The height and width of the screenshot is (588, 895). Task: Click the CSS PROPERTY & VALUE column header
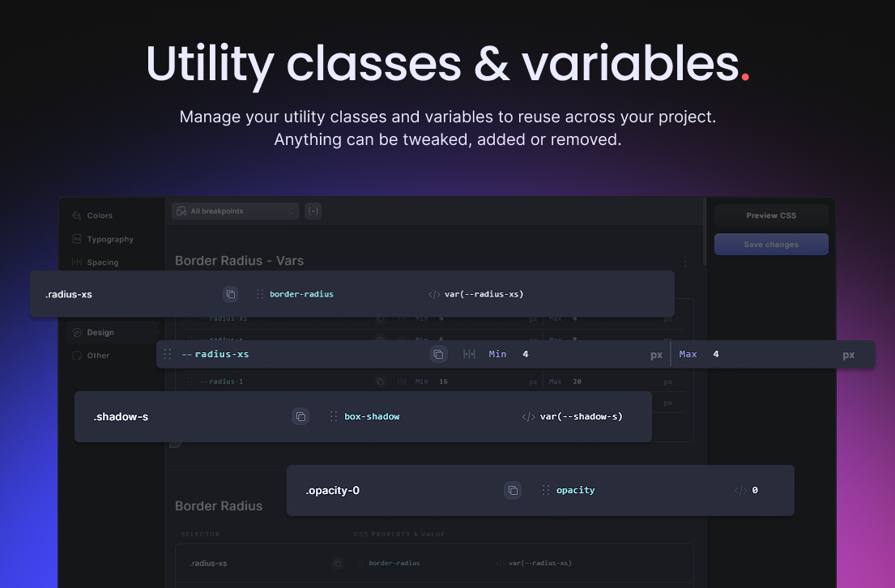[x=399, y=535]
